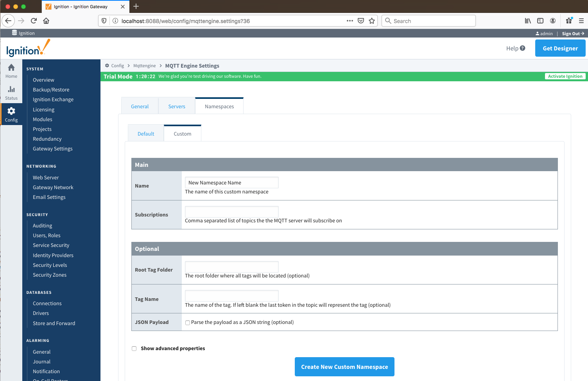The width and height of the screenshot is (588, 381).
Task: Open Web Server settings
Action: click(x=46, y=177)
